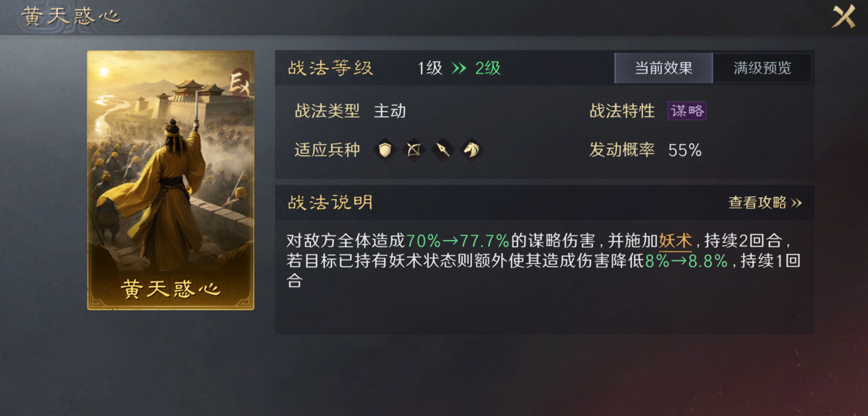Viewport: 868px width, 416px height.
Task: Tap the bow archer troop icon
Action: [414, 150]
